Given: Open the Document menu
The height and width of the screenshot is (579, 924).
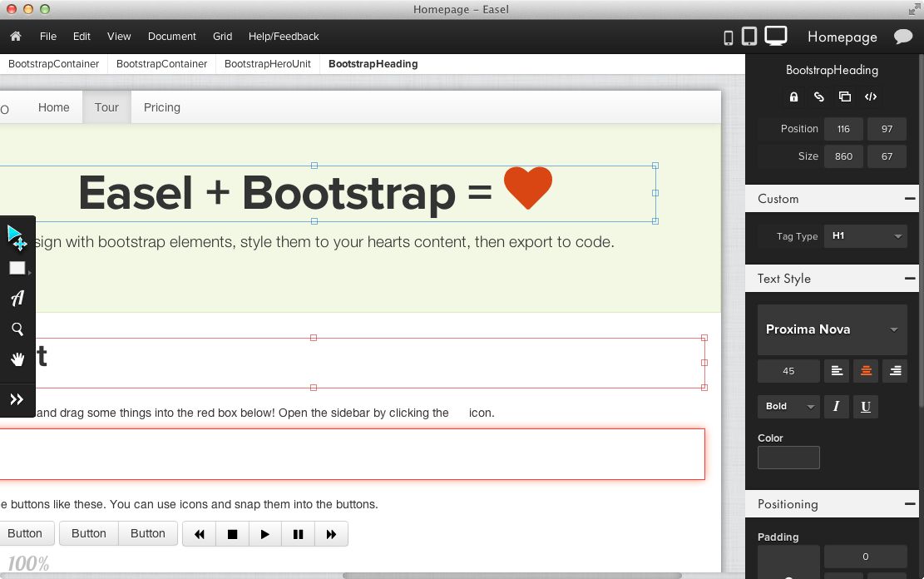Looking at the screenshot, I should pos(172,37).
